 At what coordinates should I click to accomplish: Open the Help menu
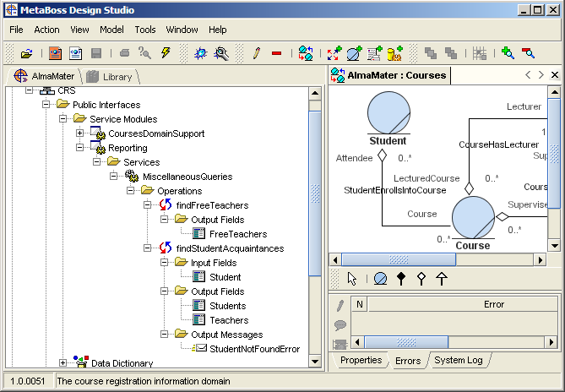coord(217,30)
